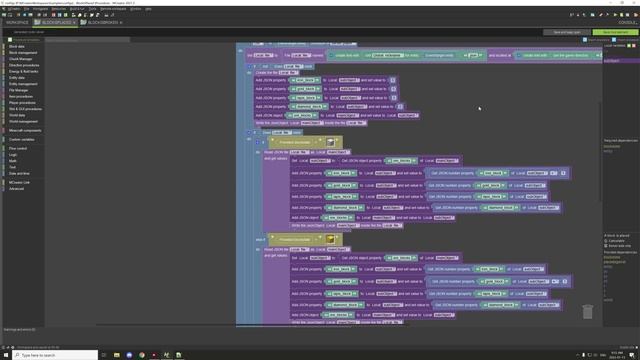
Task: Open File Explorer from the taskbar
Action: coord(117,355)
